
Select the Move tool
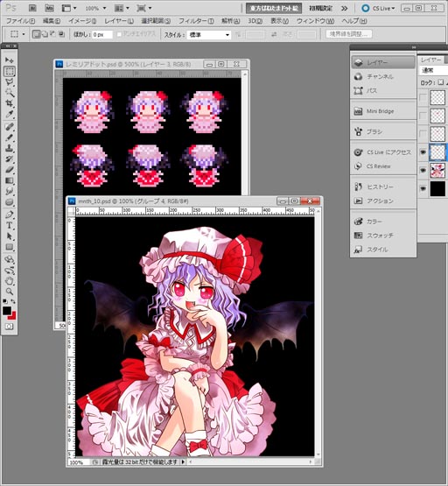pos(10,60)
